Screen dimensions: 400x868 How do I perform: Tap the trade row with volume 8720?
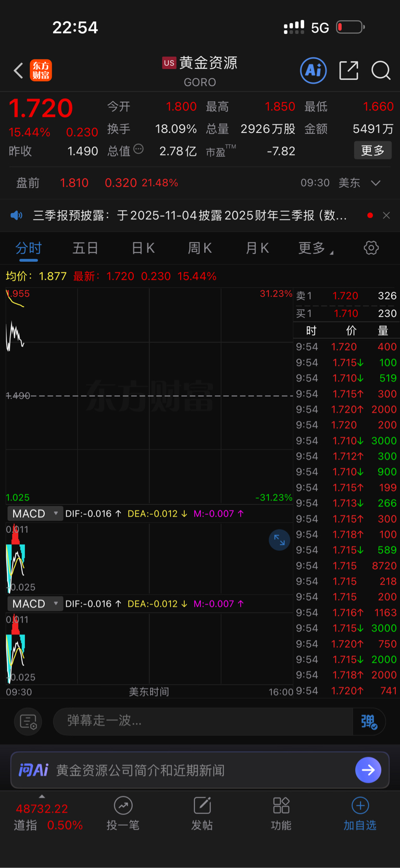(x=346, y=566)
